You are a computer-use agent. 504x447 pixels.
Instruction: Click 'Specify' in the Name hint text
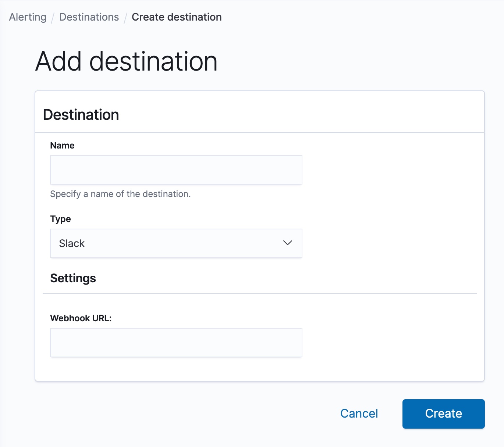(65, 194)
